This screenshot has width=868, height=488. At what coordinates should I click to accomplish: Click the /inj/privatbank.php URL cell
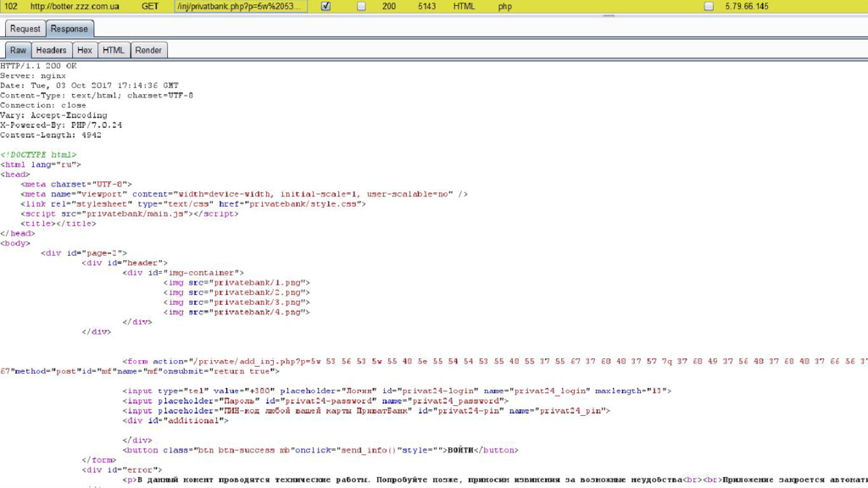(x=240, y=7)
